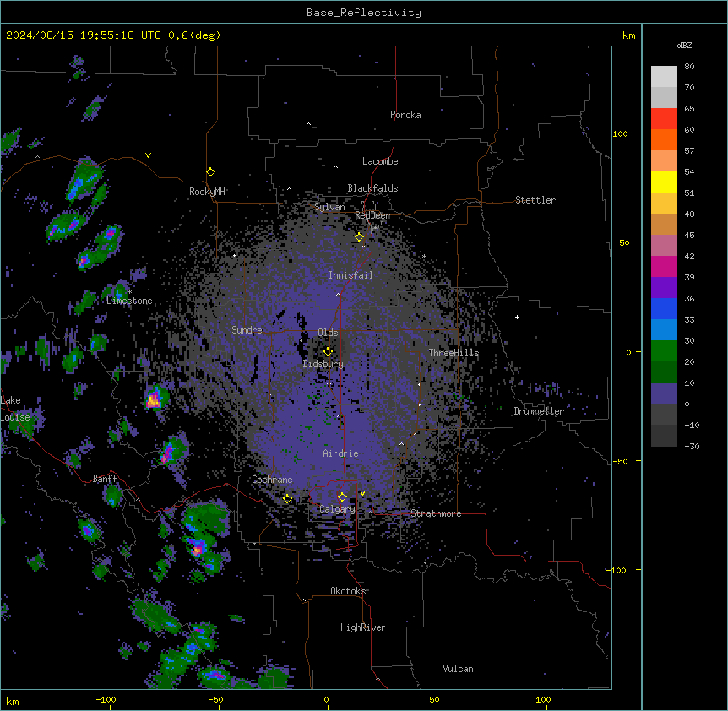Click the Blackfalds town label
This screenshot has width=728, height=711.
click(372, 188)
